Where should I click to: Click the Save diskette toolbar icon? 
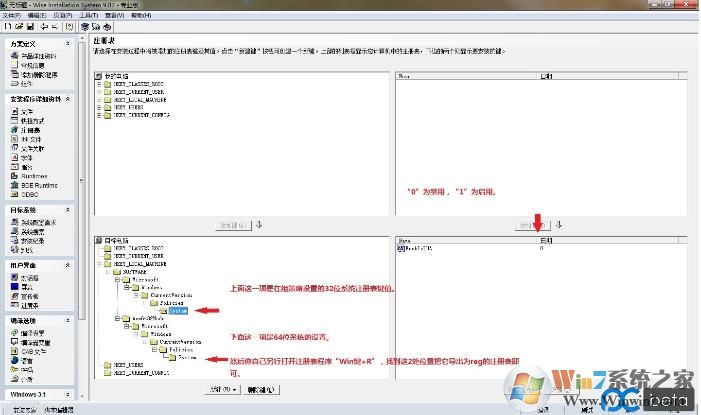[x=30, y=27]
